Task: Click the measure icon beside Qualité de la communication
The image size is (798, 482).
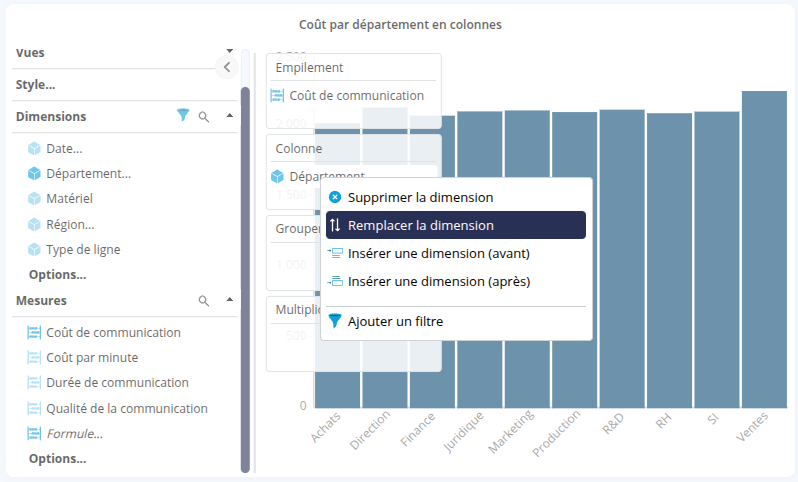Action: click(x=34, y=408)
